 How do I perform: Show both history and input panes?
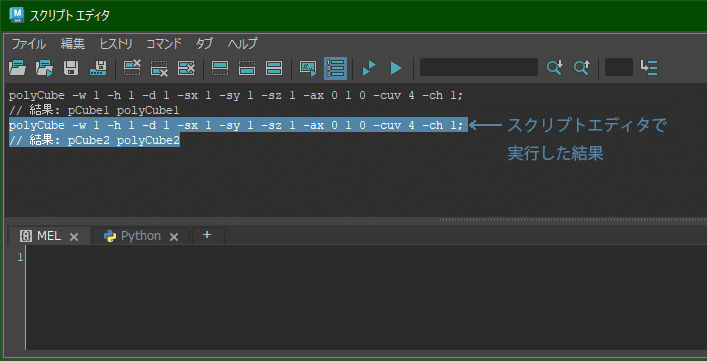click(274, 68)
